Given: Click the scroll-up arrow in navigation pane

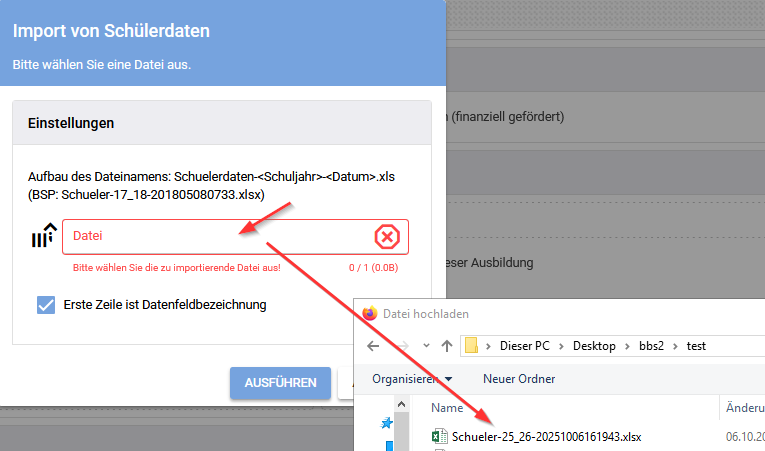Looking at the screenshot, I should click(401, 404).
